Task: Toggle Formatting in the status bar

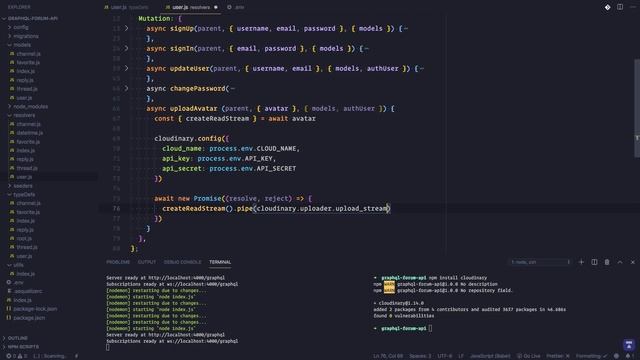Action: click(x=591, y=356)
